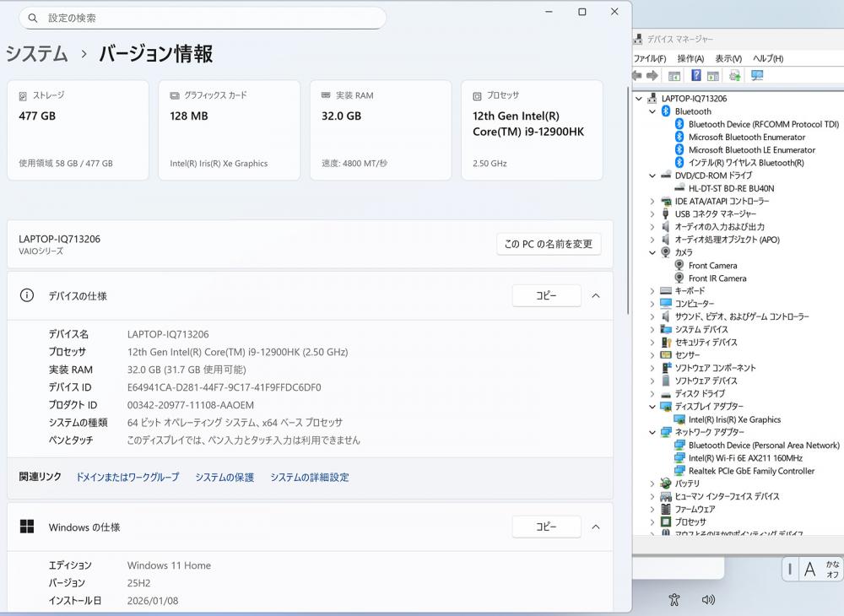Viewport: 844px width, 616px height.
Task: Click the この PC の名前を変更 button
Action: pos(549,244)
